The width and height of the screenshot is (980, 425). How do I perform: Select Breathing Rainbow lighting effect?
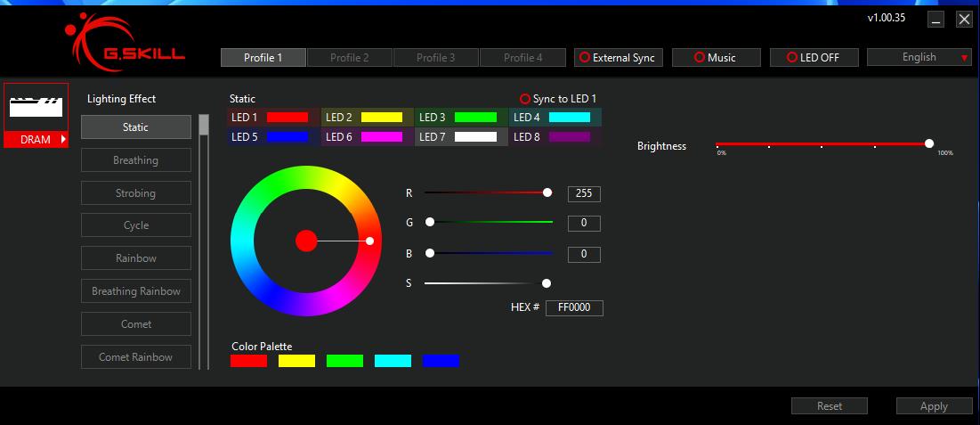point(135,291)
